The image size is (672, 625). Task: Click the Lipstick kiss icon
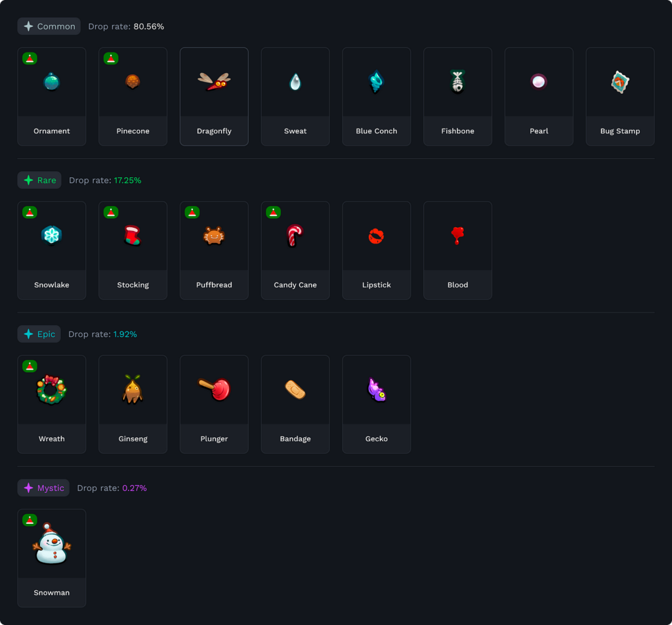[x=376, y=236]
